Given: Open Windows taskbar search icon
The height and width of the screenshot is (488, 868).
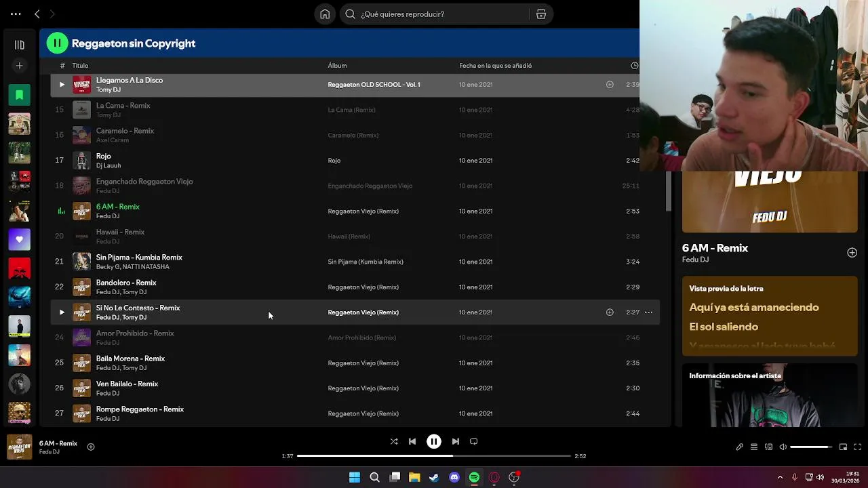Looking at the screenshot, I should tap(374, 477).
